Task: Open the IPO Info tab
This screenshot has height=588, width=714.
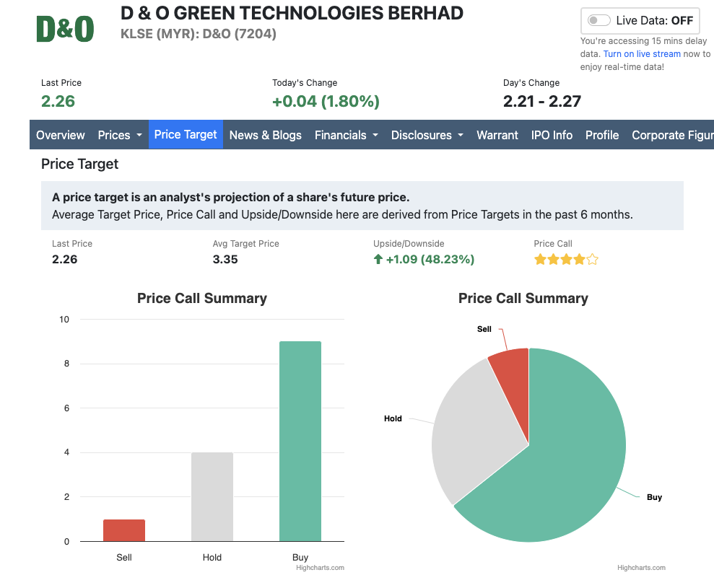Action: pyautogui.click(x=552, y=135)
